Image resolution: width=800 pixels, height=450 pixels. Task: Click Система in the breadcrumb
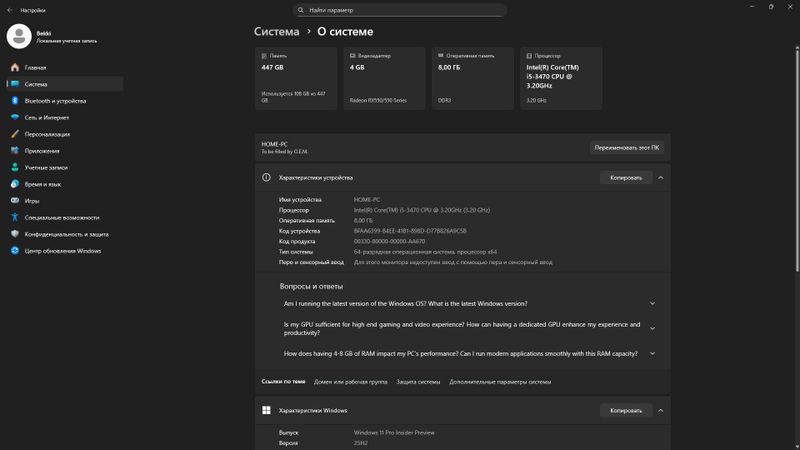tap(277, 32)
